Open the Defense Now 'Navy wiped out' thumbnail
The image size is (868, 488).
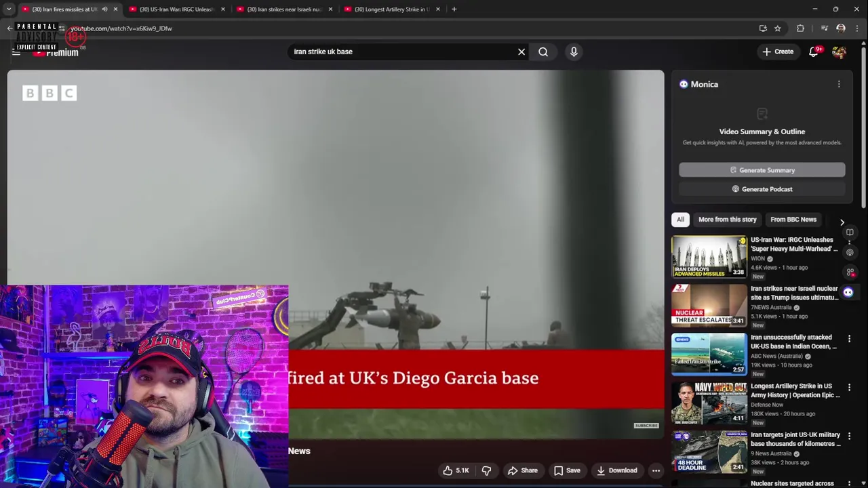(709, 403)
